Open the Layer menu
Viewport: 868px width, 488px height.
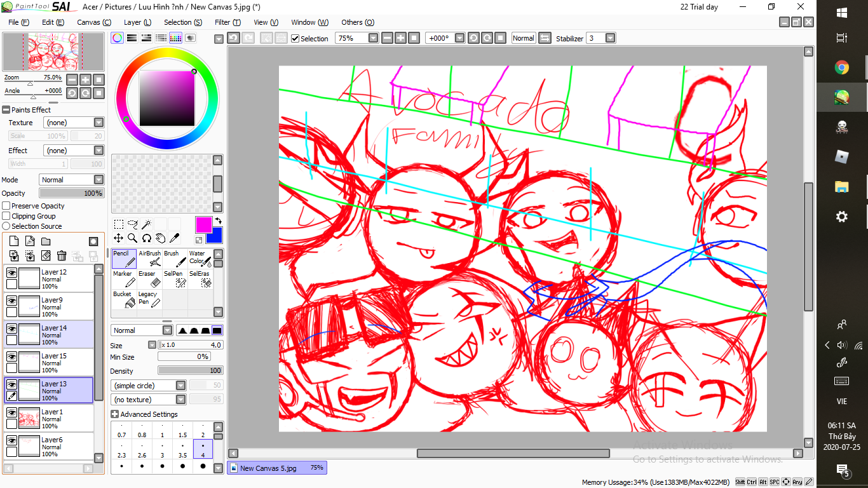[137, 22]
